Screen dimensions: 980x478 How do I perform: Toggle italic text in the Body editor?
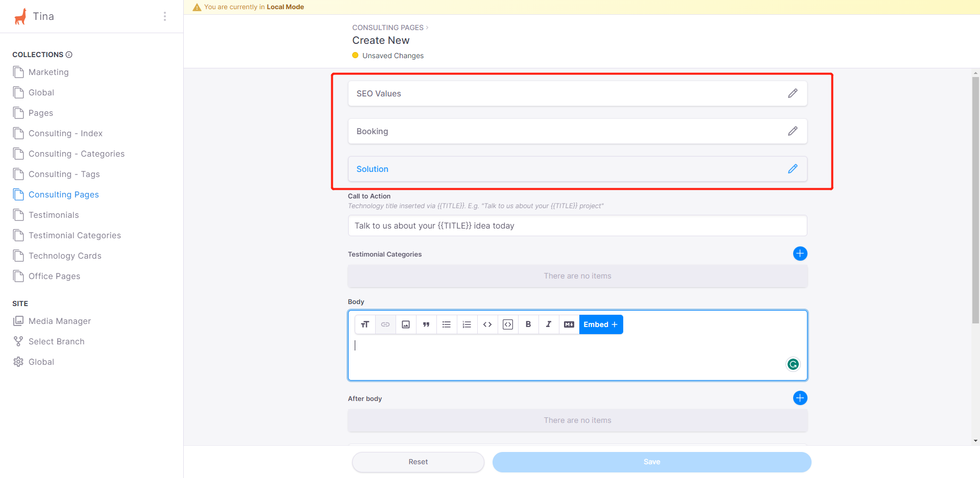[549, 324]
